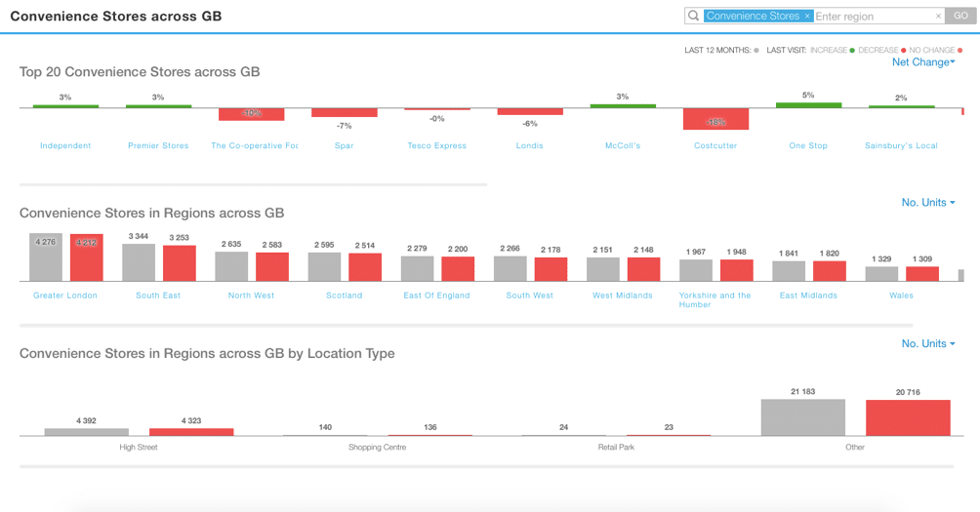Open the One Stop link

[x=808, y=145]
